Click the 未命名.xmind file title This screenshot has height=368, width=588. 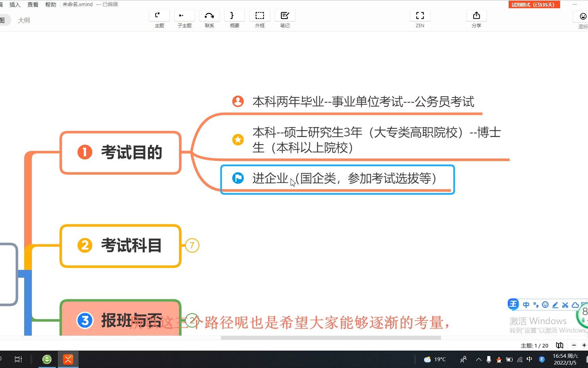78,4
